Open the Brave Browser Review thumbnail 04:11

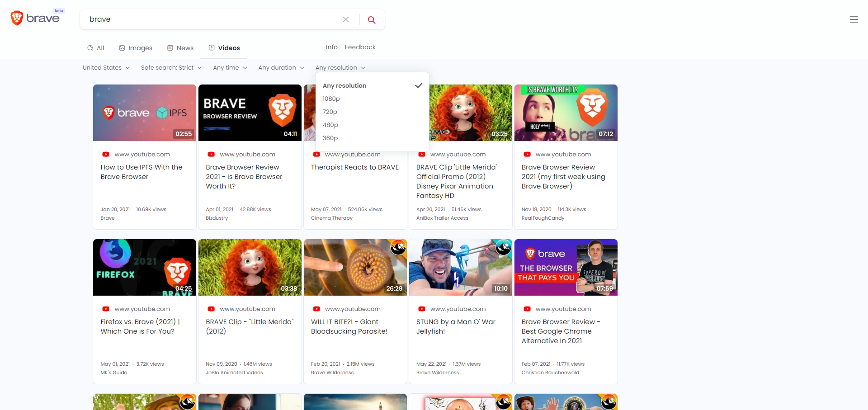250,113
